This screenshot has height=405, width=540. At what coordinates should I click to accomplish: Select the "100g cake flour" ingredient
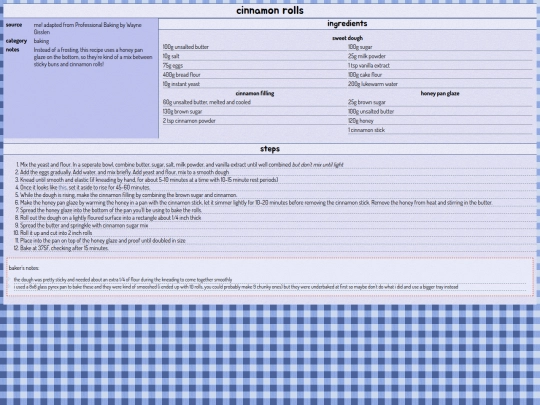point(365,75)
